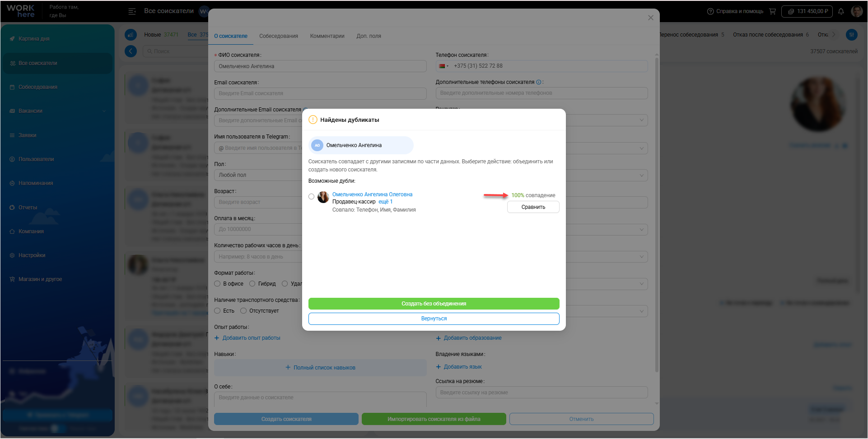The width and height of the screenshot is (868, 439).
Task: Click the Омельченко Ангелина name chip
Action: tap(361, 145)
